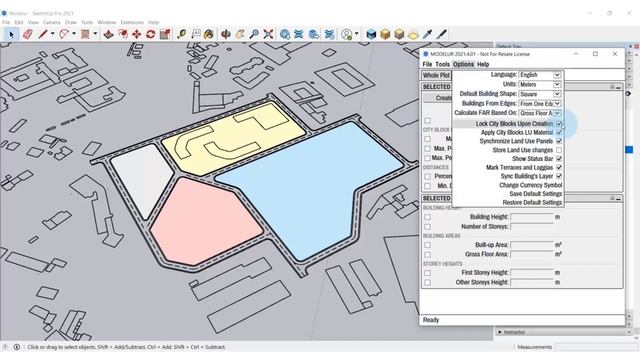Expand the Instructor tray panel
Screen dimensions: 640x360
coord(500,332)
